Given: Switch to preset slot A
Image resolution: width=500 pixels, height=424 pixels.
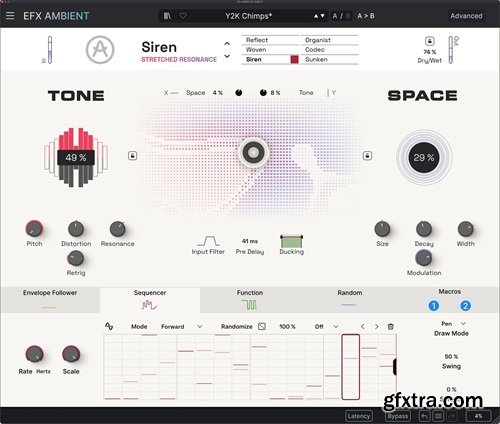Looking at the screenshot, I should point(335,16).
